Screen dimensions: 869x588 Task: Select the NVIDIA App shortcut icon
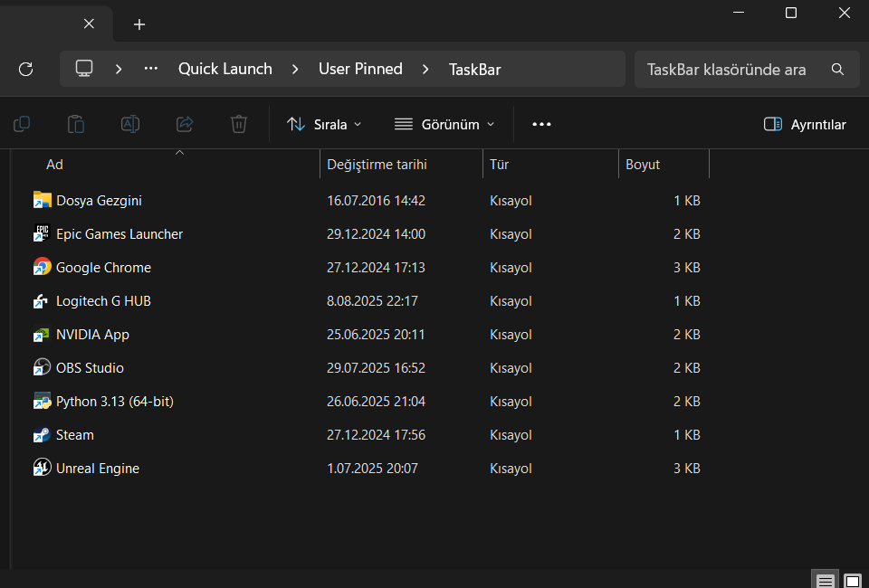[x=43, y=334]
